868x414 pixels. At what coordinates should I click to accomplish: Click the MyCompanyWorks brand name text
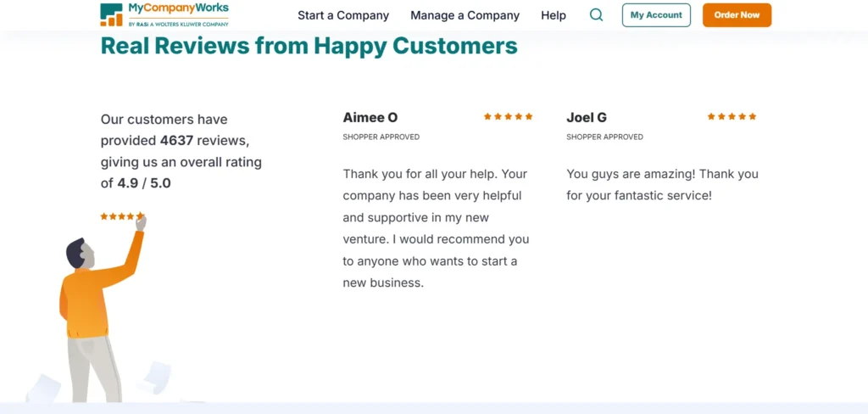point(177,9)
